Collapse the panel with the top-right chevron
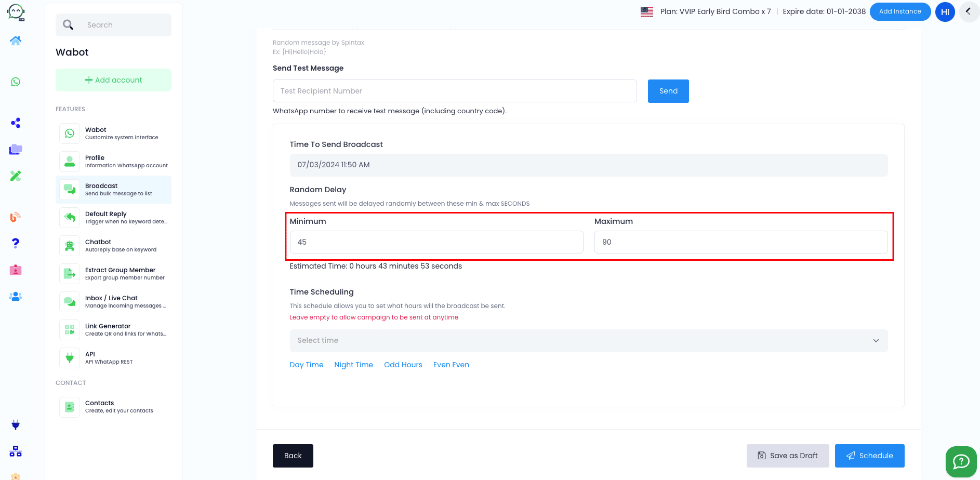 pos(969,11)
